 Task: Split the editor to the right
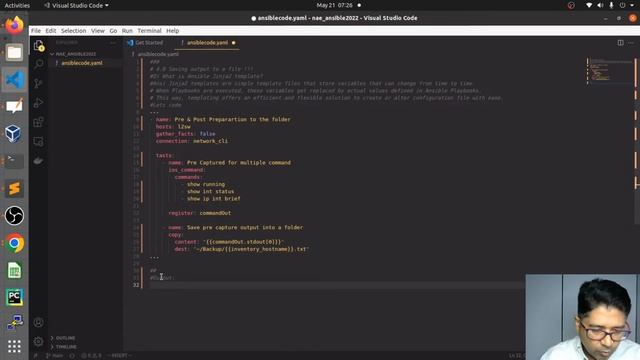[x=620, y=42]
